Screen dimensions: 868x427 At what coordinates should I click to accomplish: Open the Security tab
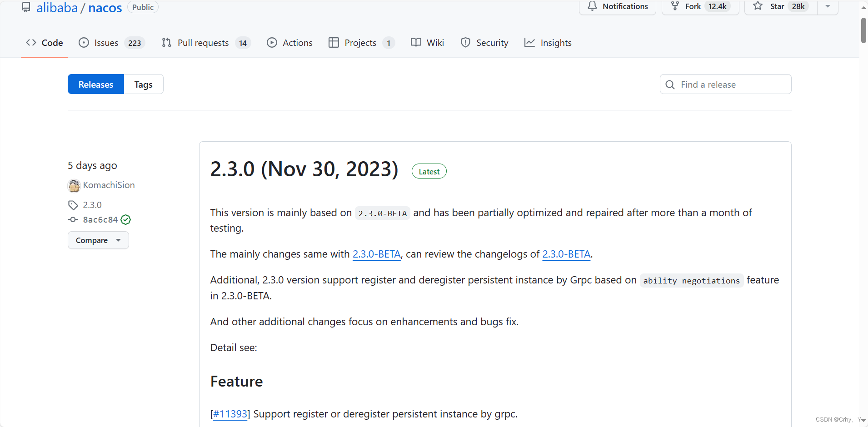pyautogui.click(x=484, y=43)
